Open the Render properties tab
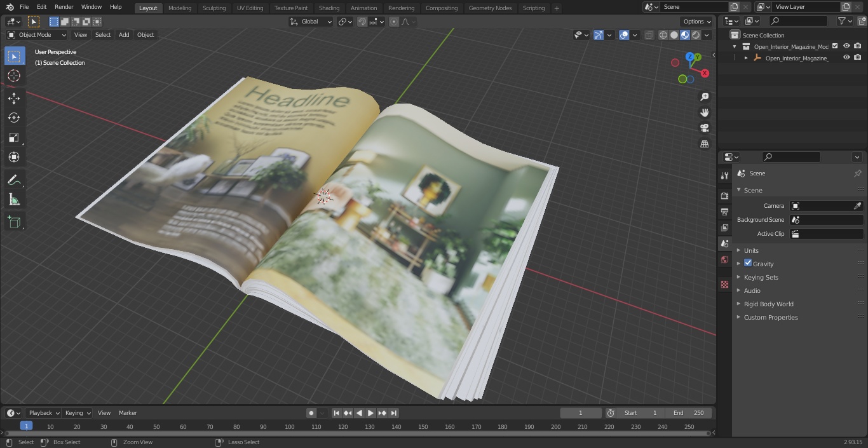The image size is (868, 448). click(x=724, y=196)
